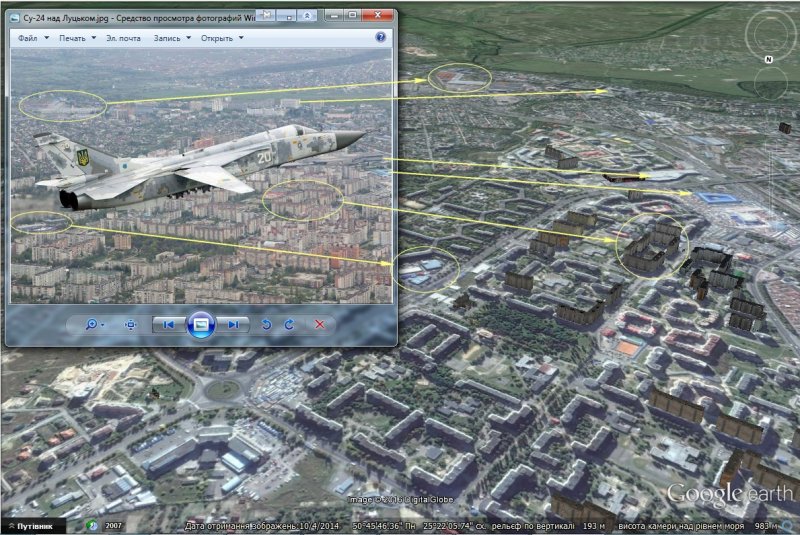This screenshot has width=800, height=535.
Task: Click the fit-to-window actual size icon
Action: 131,324
